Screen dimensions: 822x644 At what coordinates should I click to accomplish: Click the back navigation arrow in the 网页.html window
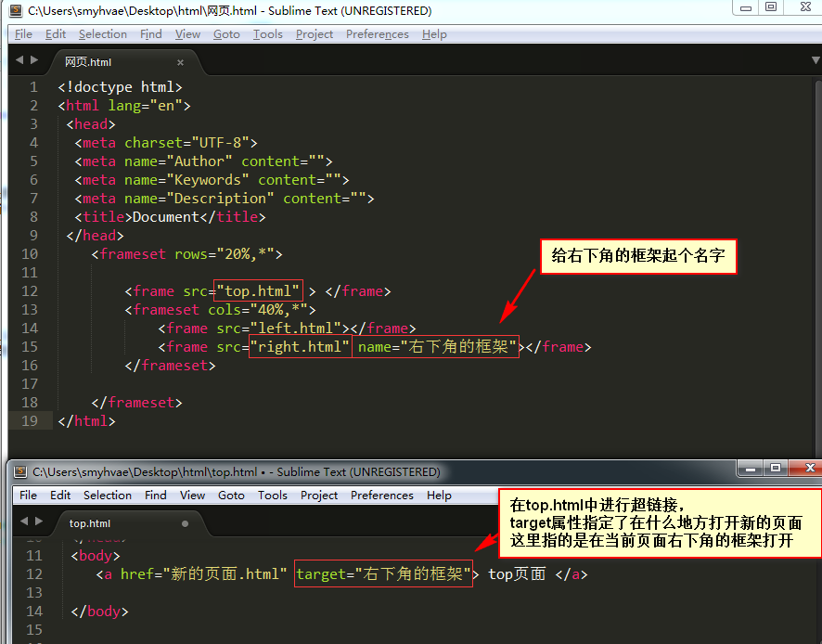tap(19, 60)
